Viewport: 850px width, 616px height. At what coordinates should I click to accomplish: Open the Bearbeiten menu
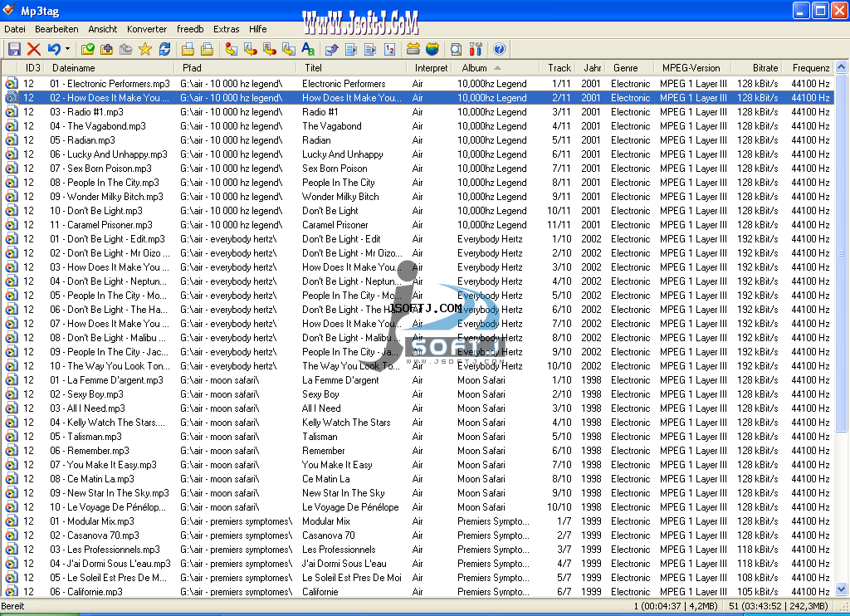click(56, 29)
